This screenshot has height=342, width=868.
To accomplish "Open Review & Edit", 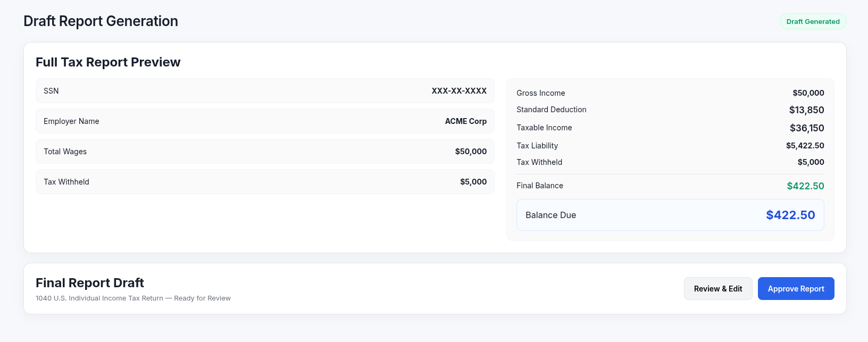I will coord(718,288).
